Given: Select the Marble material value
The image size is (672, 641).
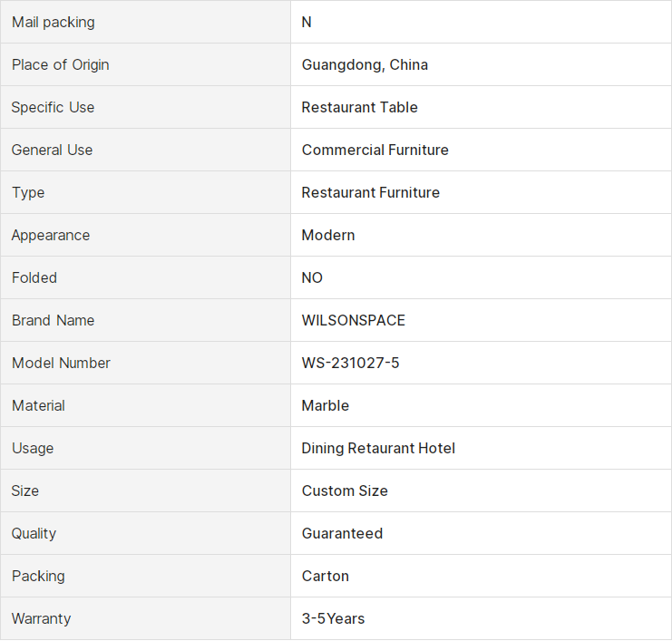Looking at the screenshot, I should coord(326,405).
